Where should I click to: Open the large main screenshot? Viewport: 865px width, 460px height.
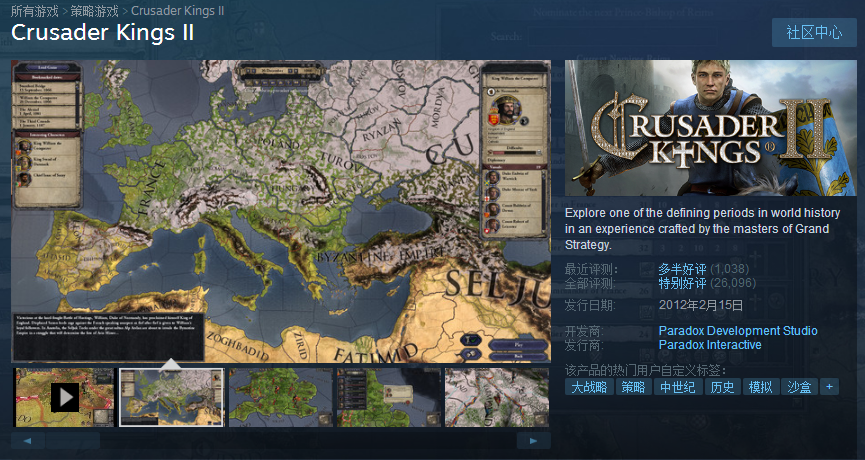click(x=281, y=211)
